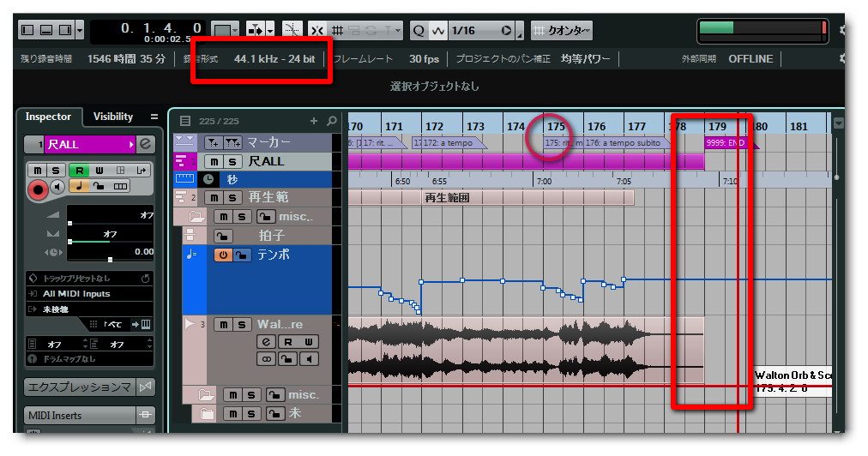Mute the 再生範 track
The height and width of the screenshot is (456, 868).
[x=214, y=197]
